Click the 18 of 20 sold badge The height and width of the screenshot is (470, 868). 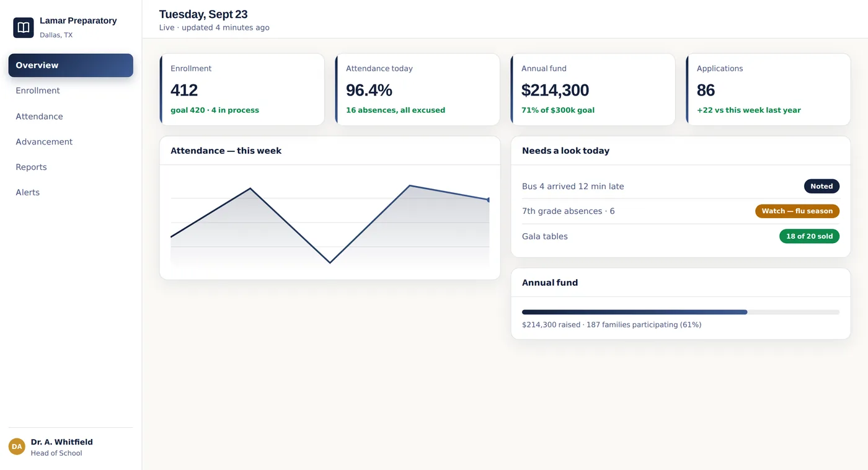point(809,236)
